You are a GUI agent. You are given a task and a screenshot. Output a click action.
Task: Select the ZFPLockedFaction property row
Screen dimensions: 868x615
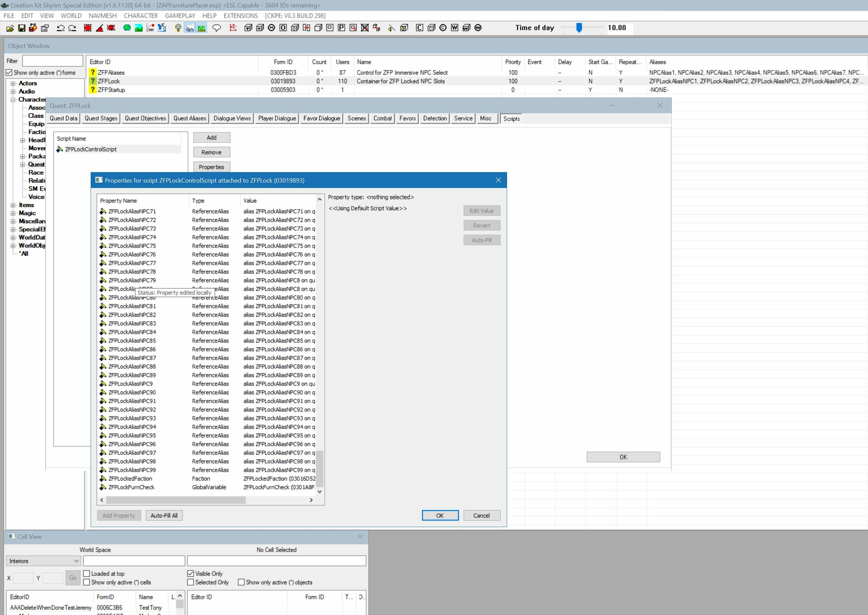click(130, 478)
